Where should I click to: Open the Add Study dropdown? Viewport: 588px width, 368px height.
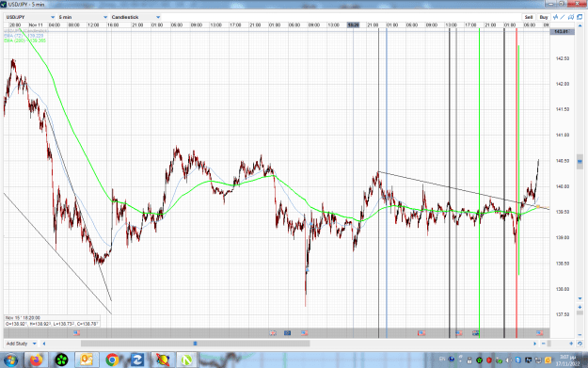tap(21, 344)
